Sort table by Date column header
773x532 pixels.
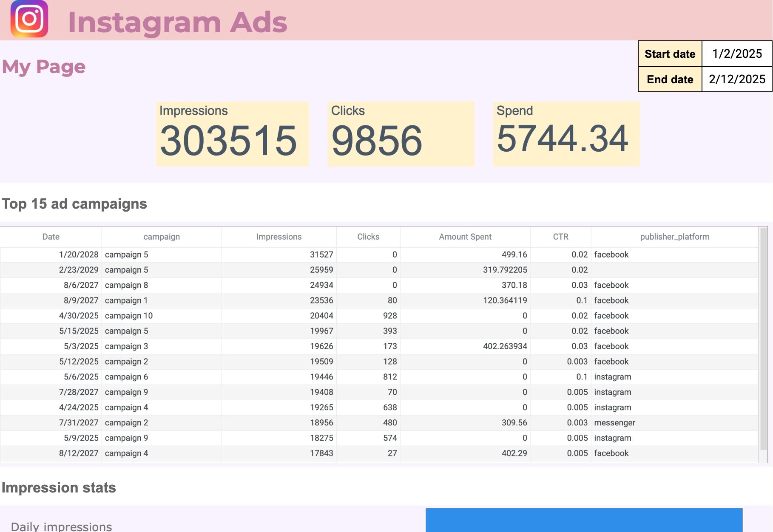(x=51, y=237)
